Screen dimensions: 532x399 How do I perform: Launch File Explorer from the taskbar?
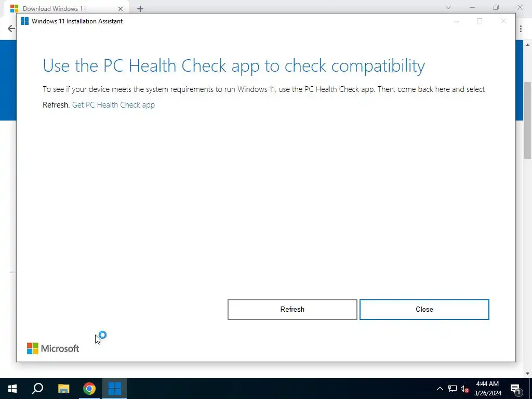pos(63,389)
